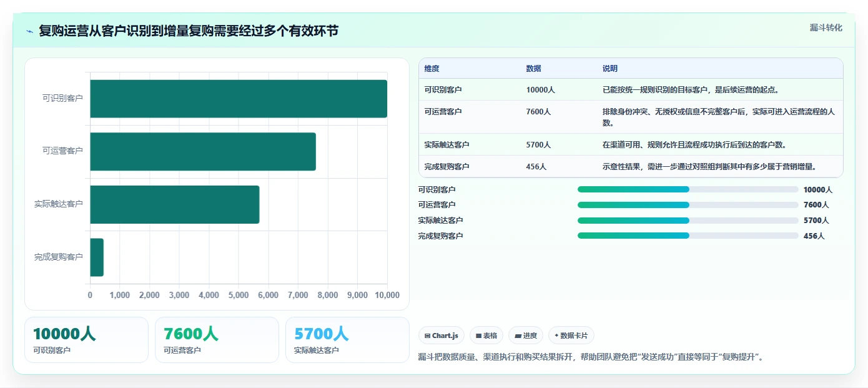Click the 5,000 x-axis label
This screenshot has height=388, width=868.
click(239, 295)
